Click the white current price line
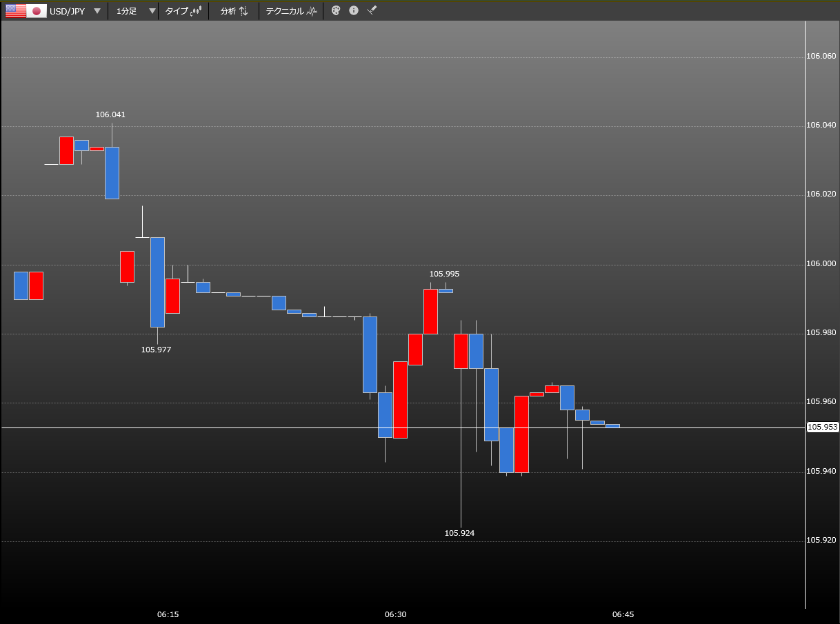The height and width of the screenshot is (624, 840). (x=403, y=427)
